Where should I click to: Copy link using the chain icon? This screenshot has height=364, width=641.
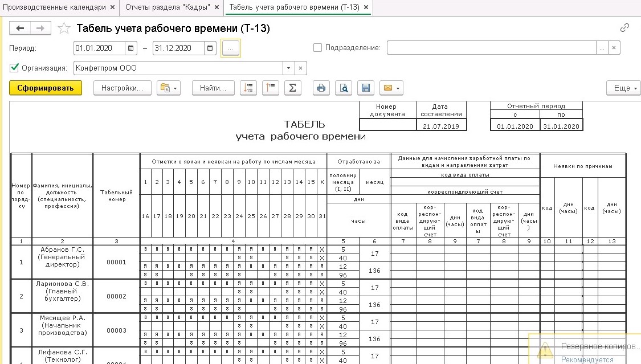click(x=624, y=28)
